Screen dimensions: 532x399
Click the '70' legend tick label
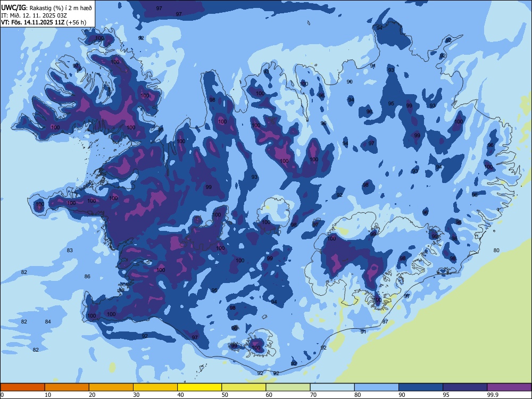coord(313,395)
